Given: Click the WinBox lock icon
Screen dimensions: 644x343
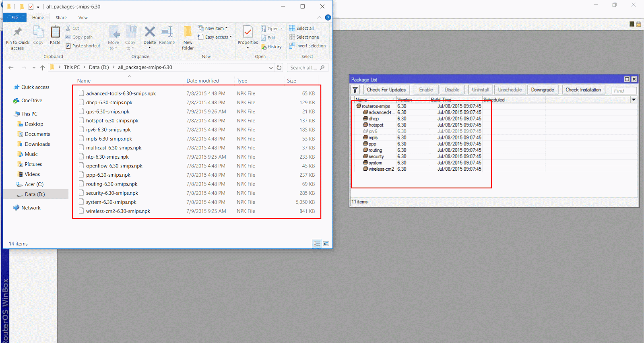Looking at the screenshot, I should (638, 24).
